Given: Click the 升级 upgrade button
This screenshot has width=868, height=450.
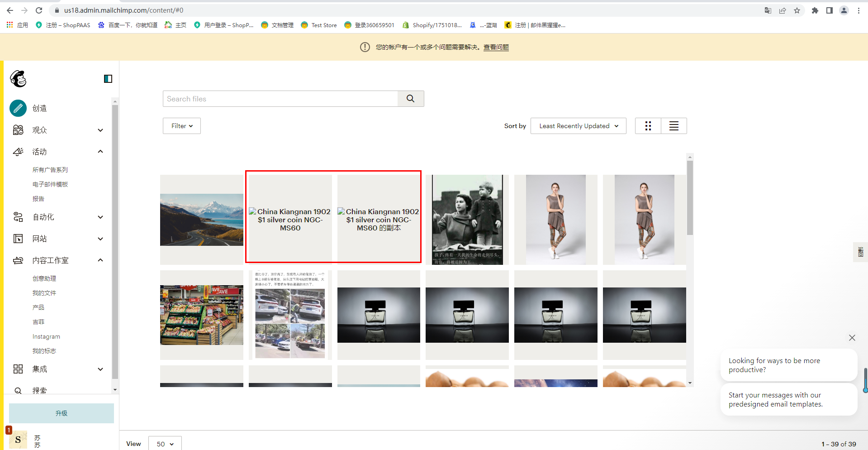Looking at the screenshot, I should [x=62, y=413].
